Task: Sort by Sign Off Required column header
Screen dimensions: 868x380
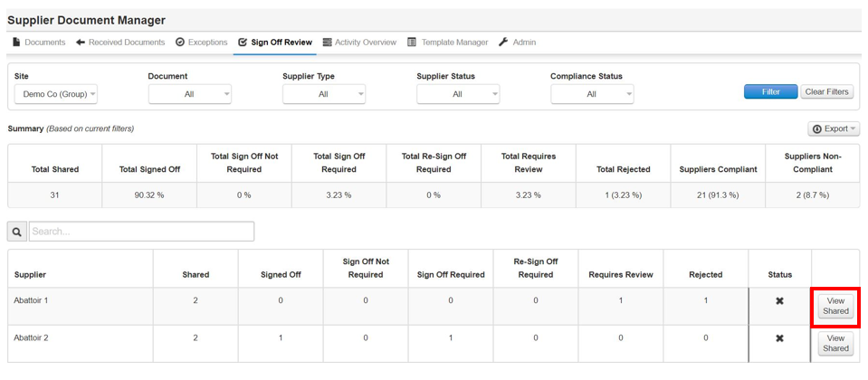Action: pyautogui.click(x=451, y=274)
